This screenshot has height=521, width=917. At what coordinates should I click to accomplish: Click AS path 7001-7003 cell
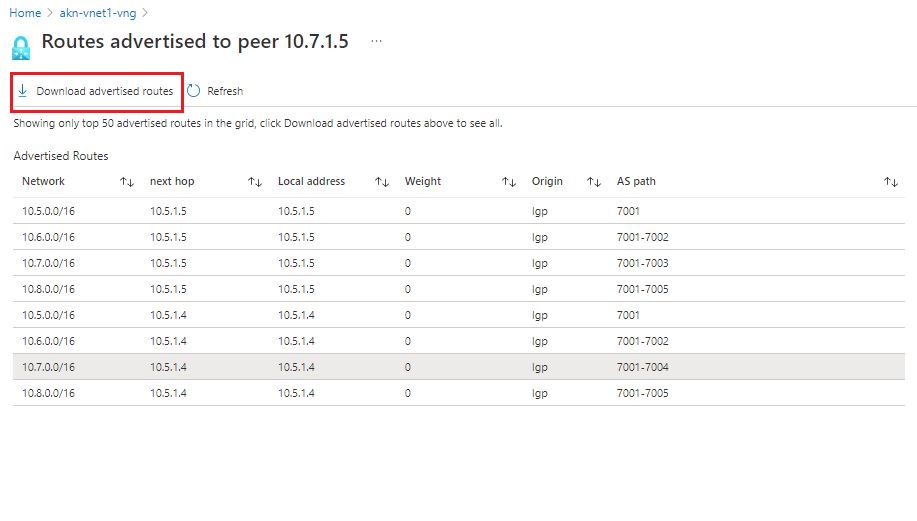pos(642,263)
